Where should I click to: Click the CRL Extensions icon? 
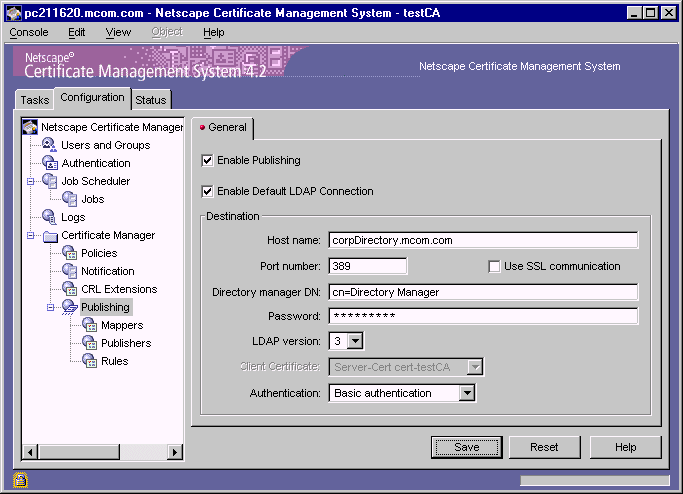[x=70, y=288]
